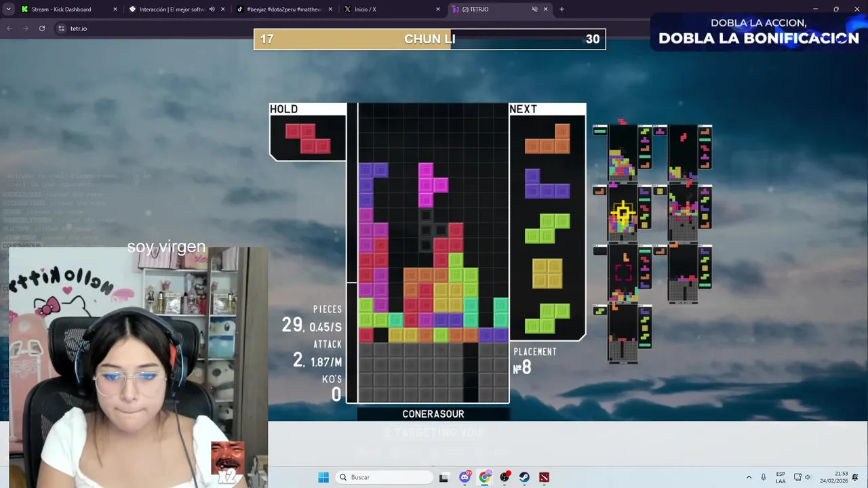Open the notifications bell icon
The width and height of the screenshot is (868, 488).
856,477
